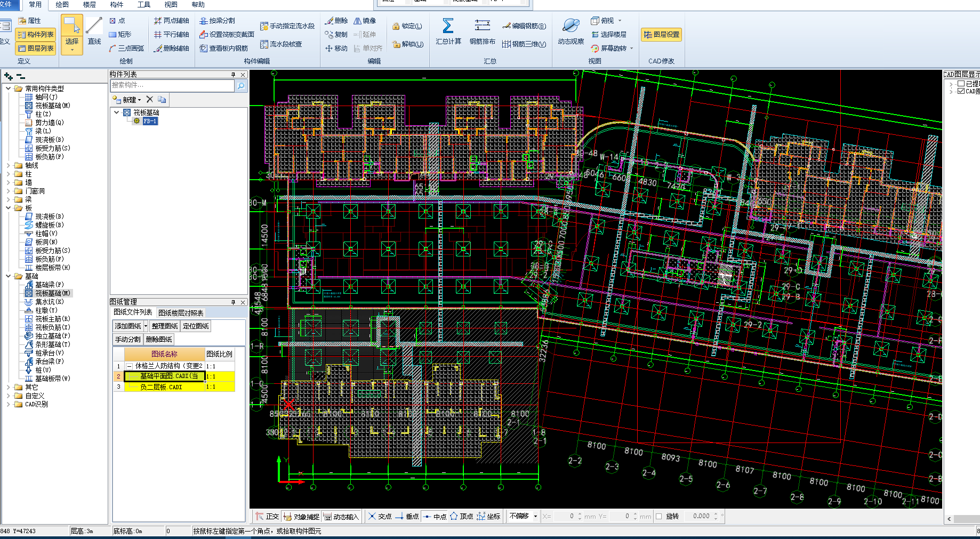Choose the 两点辅轴 two-point auxiliary axis tool
The image size is (980, 539).
(x=172, y=21)
